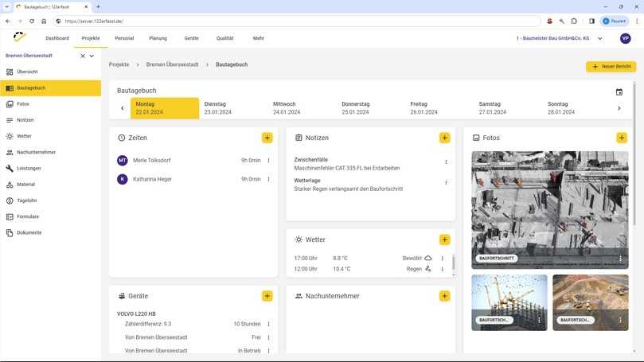Add a new note in Notizen card
This screenshot has width=644, height=362.
pos(444,138)
